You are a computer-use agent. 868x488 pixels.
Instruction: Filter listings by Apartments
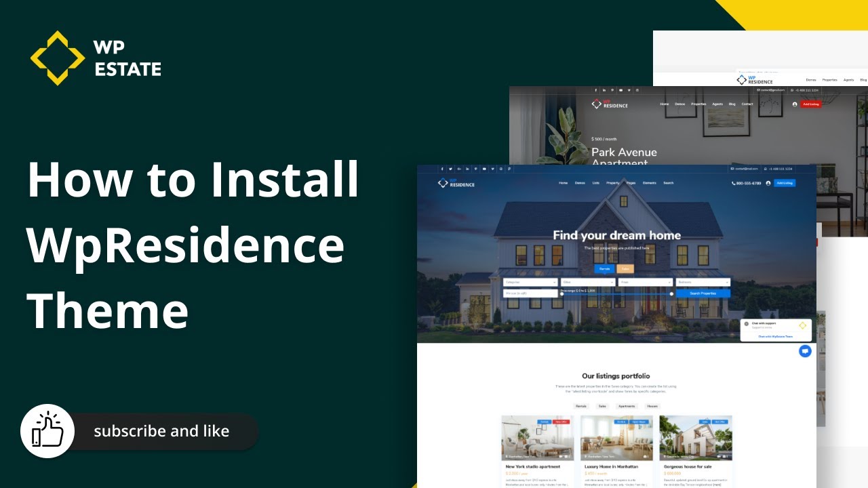pyautogui.click(x=627, y=406)
